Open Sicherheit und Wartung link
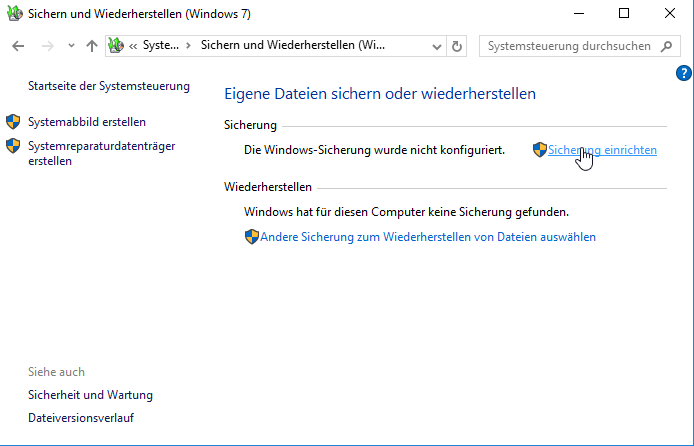Viewport: 694px width, 446px height. pyautogui.click(x=90, y=395)
